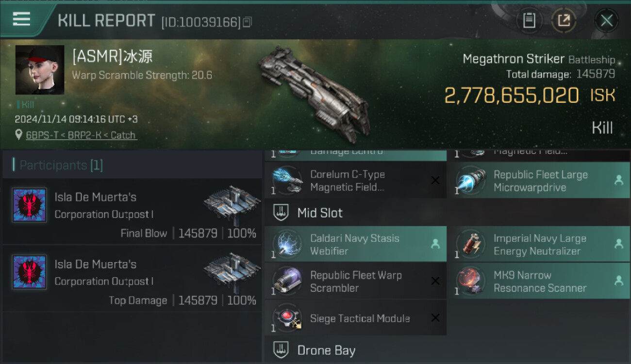Expand the Drone Bay section
The width and height of the screenshot is (631, 364).
pos(447,350)
